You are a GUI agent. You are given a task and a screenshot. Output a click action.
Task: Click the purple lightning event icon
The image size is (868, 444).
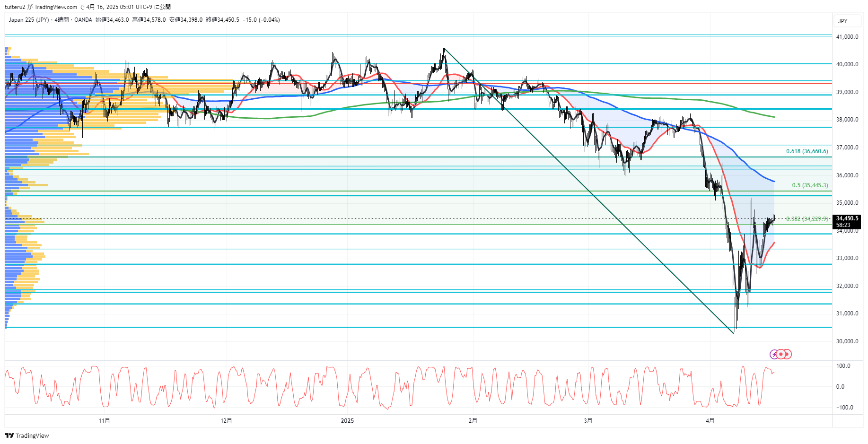[x=774, y=354]
